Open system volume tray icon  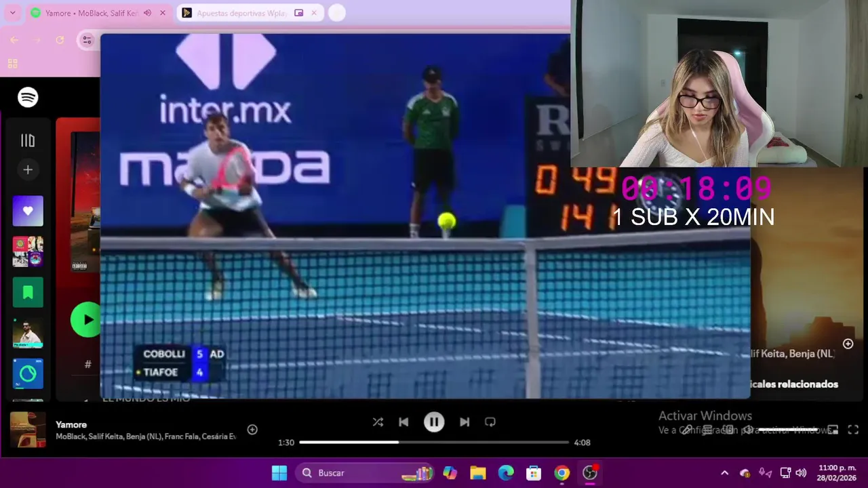coord(801,473)
